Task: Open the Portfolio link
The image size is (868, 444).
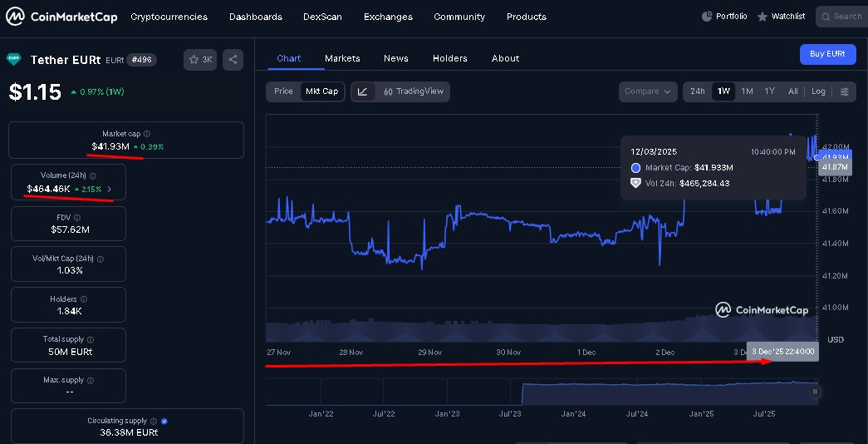Action: click(724, 17)
